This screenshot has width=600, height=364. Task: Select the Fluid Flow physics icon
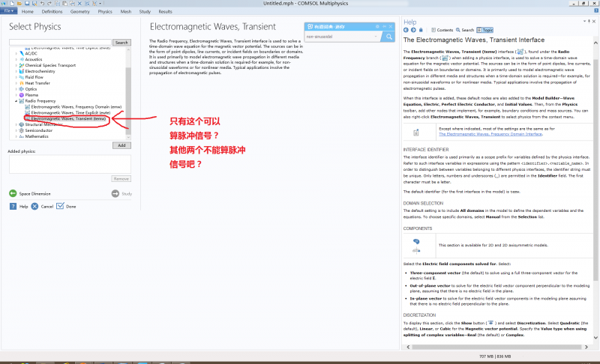point(22,77)
